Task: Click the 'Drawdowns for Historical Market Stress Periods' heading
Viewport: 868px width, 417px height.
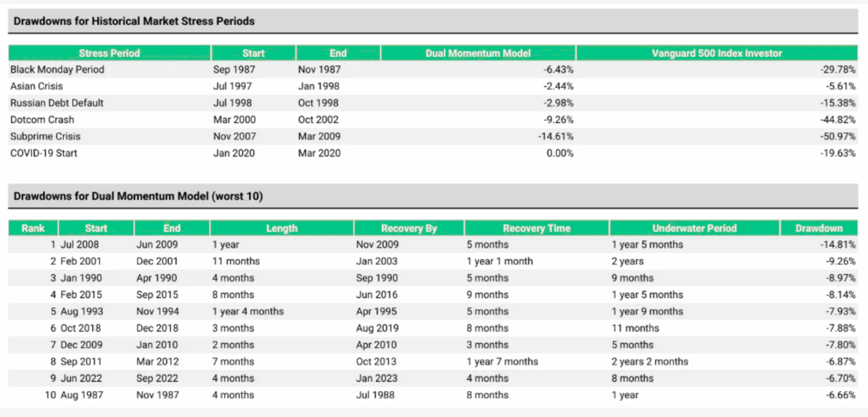Action: (x=134, y=21)
